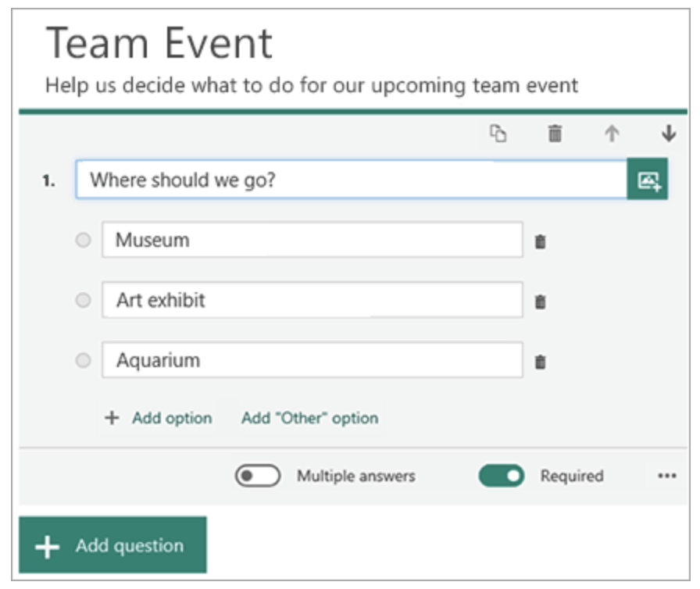700x589 pixels.
Task: Delete the Museum option
Action: click(x=540, y=241)
